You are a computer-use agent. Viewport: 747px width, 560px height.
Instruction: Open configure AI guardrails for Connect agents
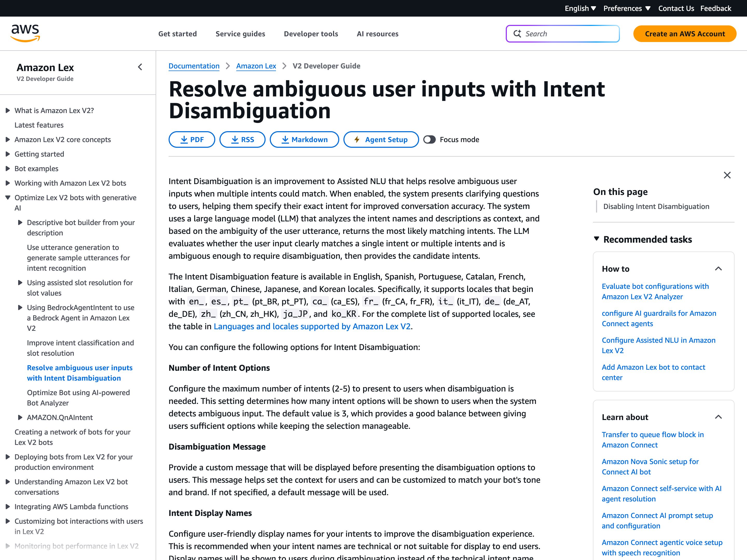(x=659, y=318)
